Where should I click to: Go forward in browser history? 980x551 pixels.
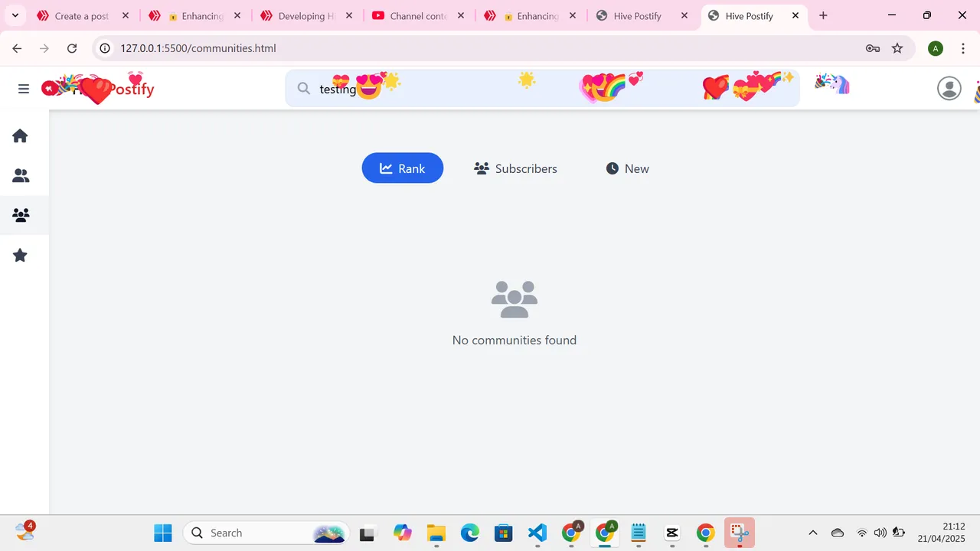(44, 48)
